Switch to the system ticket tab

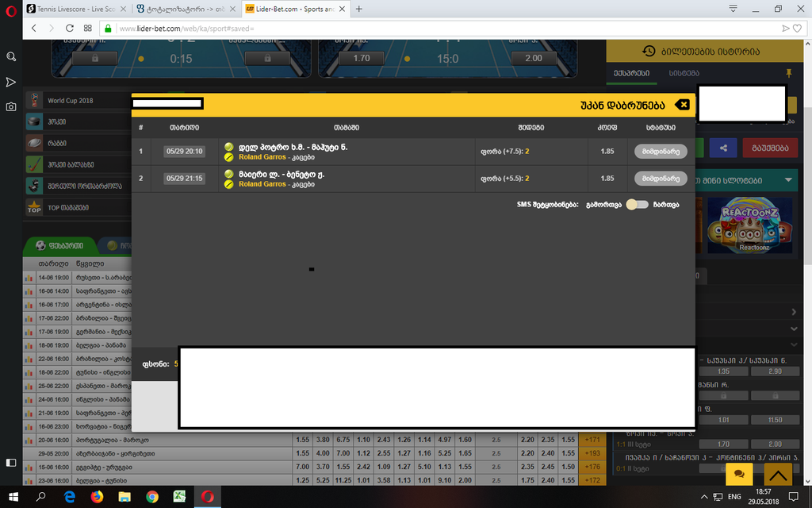tap(684, 74)
